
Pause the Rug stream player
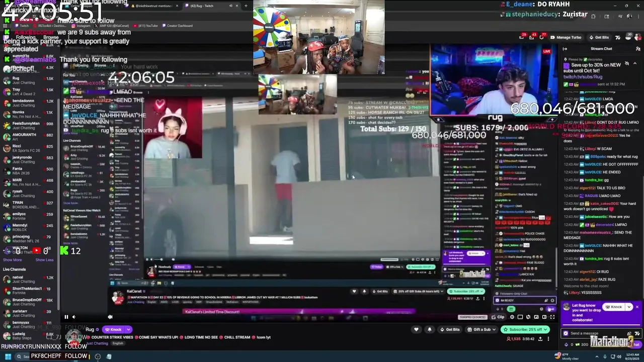[x=66, y=317]
